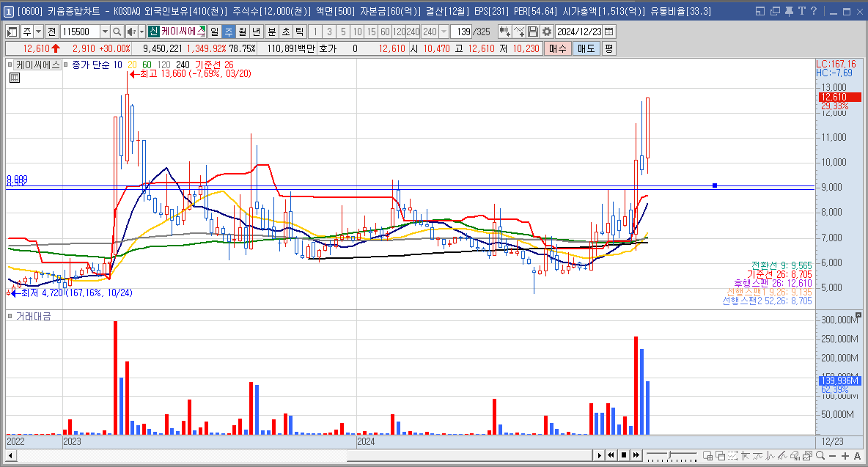868x467 pixels.
Task: Zoom in the chart with the plus icon
Action: [x=845, y=455]
